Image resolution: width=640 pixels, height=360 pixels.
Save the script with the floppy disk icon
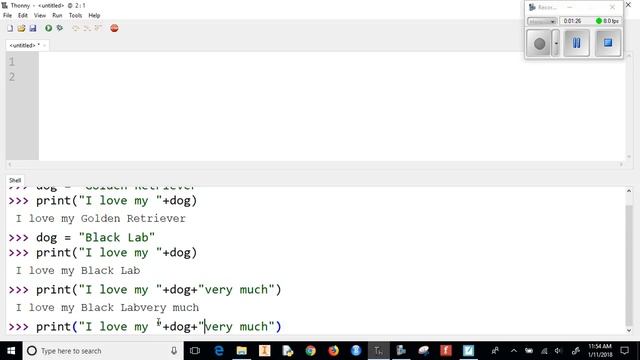coord(33,28)
